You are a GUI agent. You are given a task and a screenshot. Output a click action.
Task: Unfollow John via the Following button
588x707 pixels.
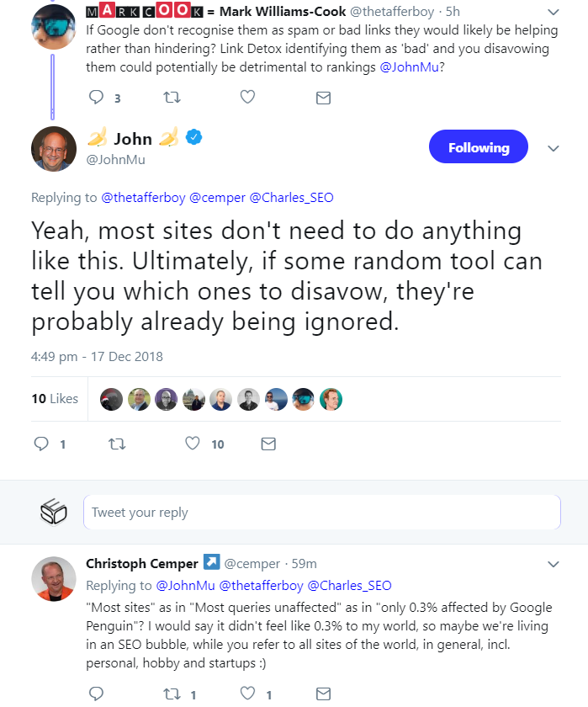(x=478, y=146)
